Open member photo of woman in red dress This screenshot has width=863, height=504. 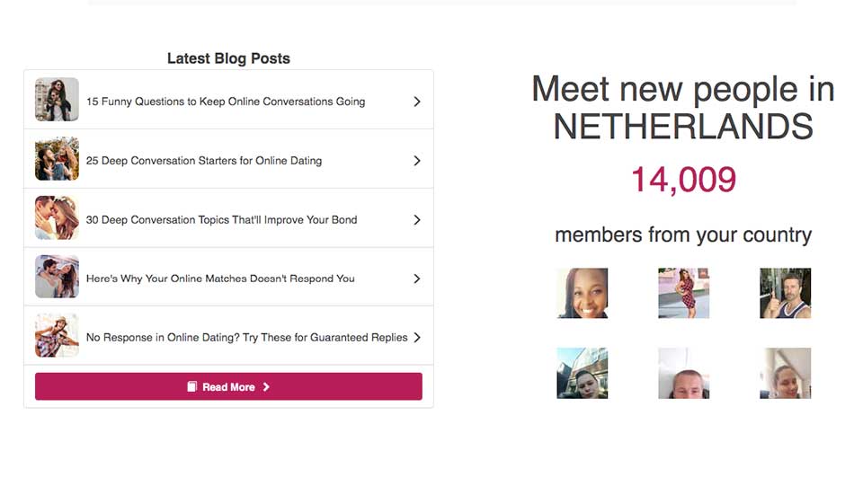tap(684, 293)
